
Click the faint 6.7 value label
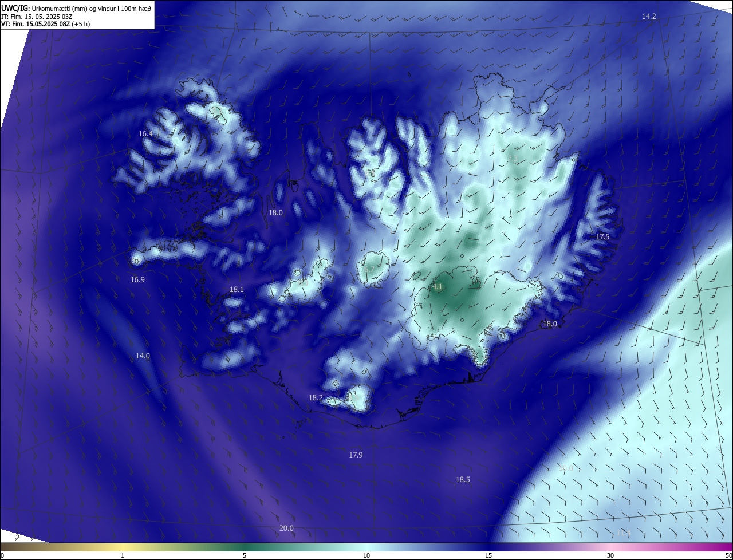click(369, 269)
